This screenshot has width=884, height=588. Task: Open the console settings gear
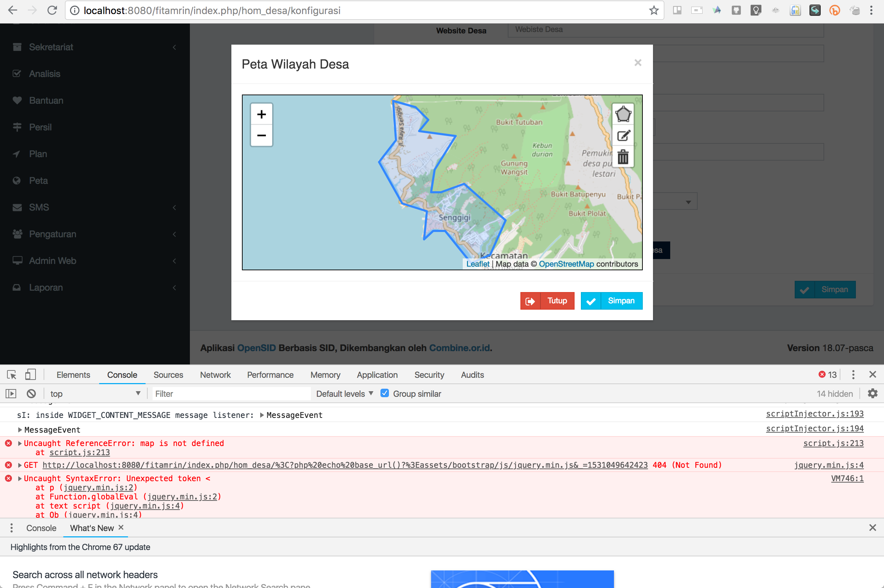(873, 393)
